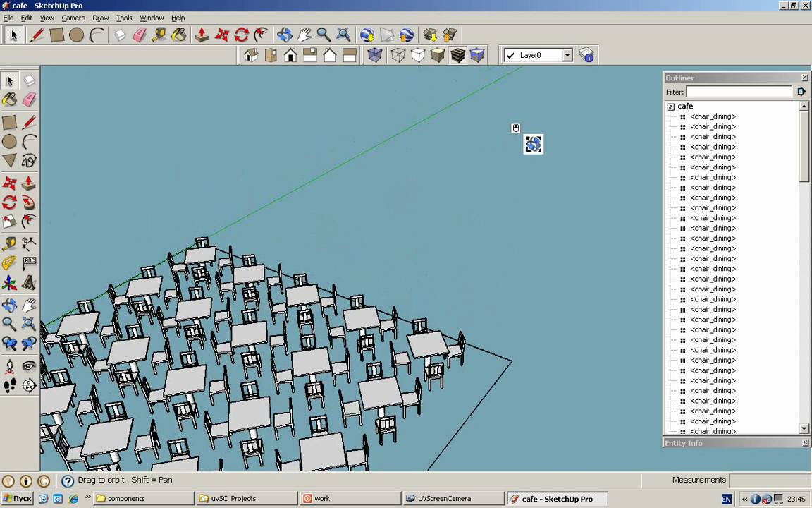The image size is (812, 508).
Task: Click the status bar help question icon
Action: (x=68, y=481)
